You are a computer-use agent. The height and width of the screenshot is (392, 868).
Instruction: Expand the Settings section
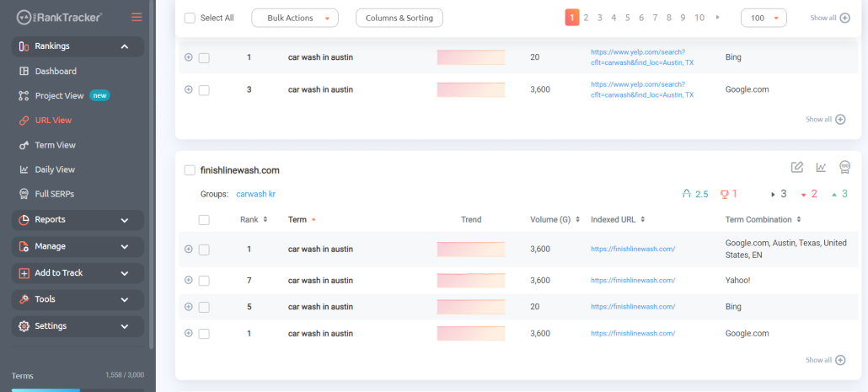coord(78,326)
